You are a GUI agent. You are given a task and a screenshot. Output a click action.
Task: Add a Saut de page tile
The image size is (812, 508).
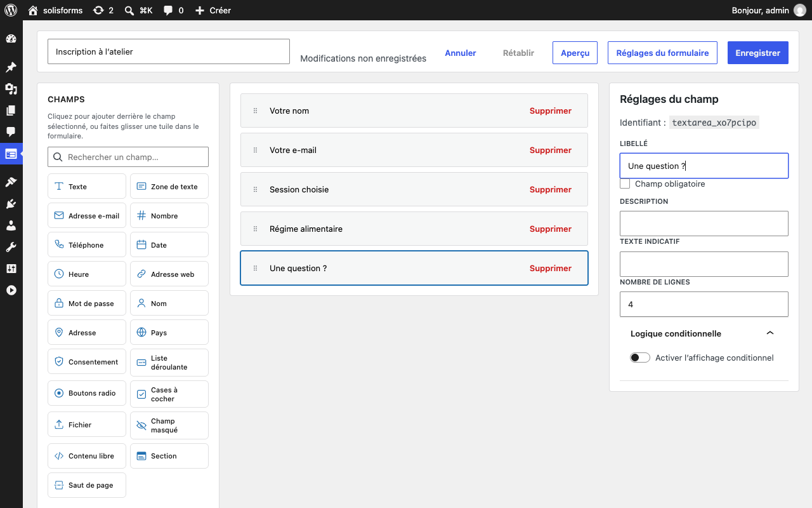pyautogui.click(x=87, y=485)
